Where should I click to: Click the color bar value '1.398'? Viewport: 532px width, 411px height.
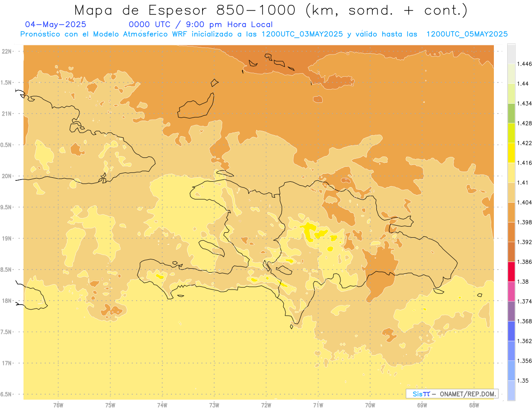pyautogui.click(x=524, y=222)
